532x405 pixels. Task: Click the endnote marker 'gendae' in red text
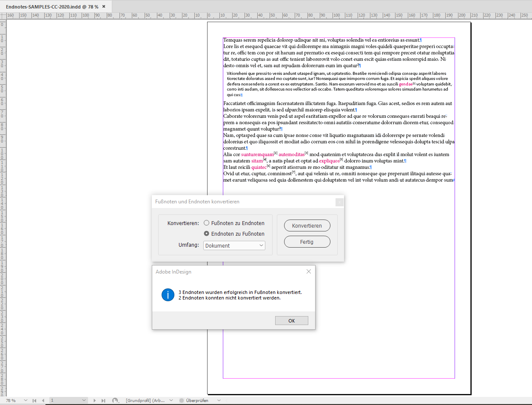pyautogui.click(x=405, y=84)
